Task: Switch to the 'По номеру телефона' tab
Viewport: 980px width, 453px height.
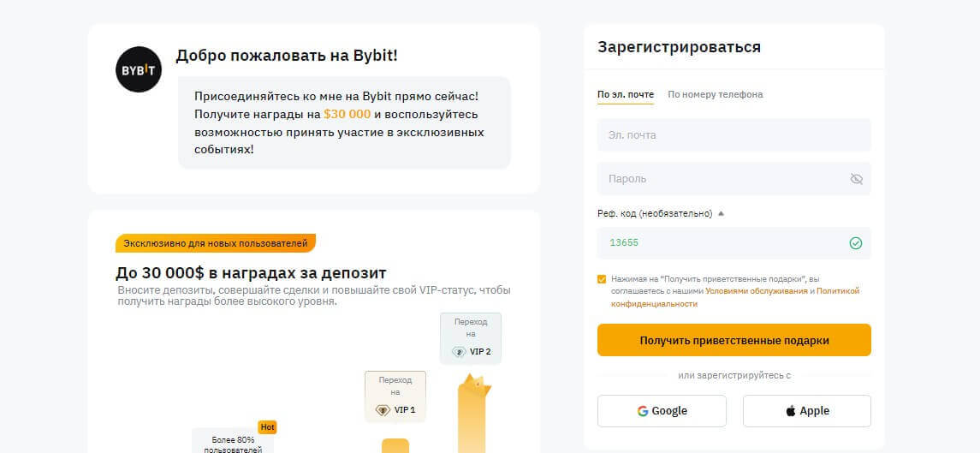Action: tap(715, 94)
